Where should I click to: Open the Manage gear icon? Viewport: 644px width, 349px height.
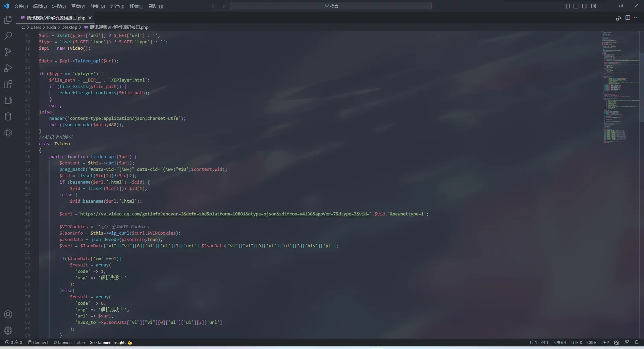click(x=8, y=331)
